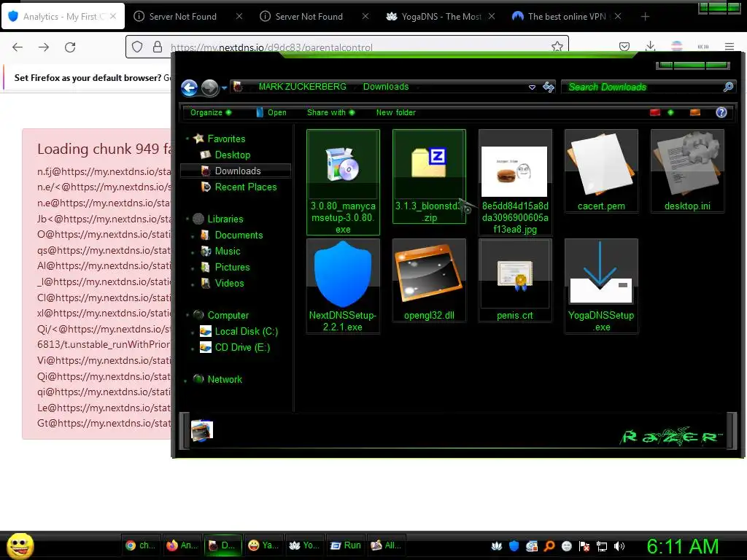The width and height of the screenshot is (747, 560).
Task: Expand the Network node
Action: [186, 381]
